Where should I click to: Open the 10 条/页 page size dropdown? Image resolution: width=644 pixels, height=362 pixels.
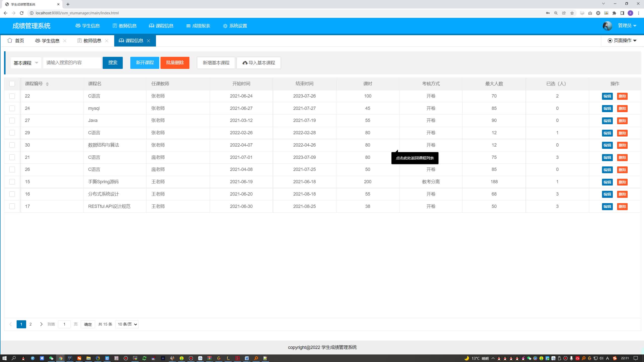(127, 324)
